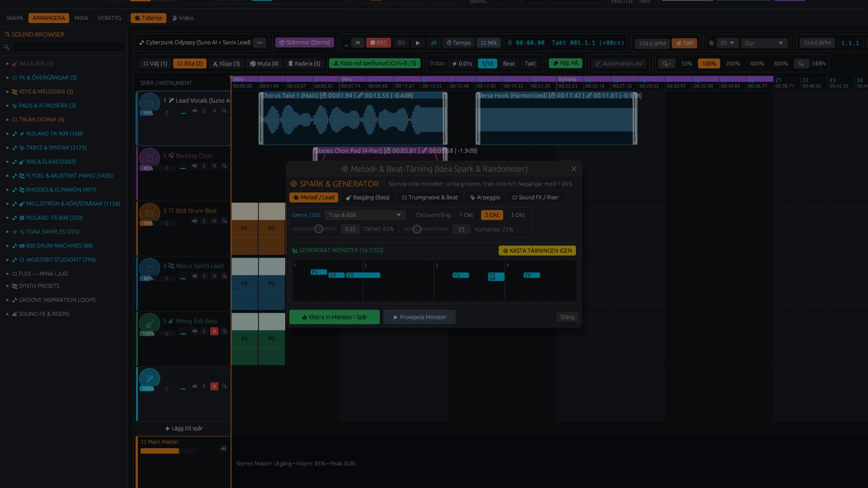Screen dimensions: 868x488
Task: Open the Genre/Stil Trap & 808 dropdown
Action: coord(365,215)
